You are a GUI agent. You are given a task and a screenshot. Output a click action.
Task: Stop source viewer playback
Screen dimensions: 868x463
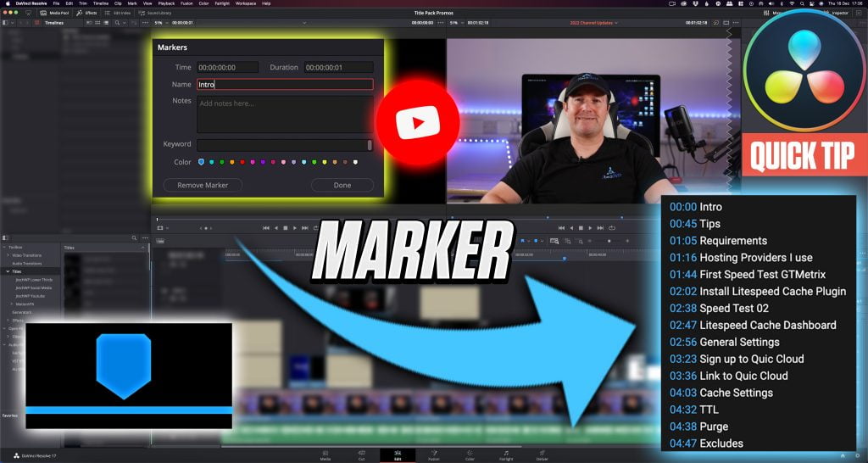(x=285, y=227)
